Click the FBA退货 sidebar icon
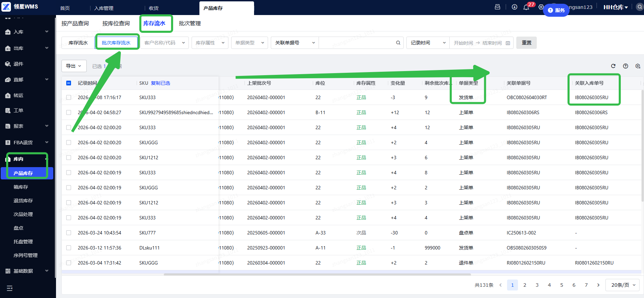644x298 pixels. click(8, 143)
